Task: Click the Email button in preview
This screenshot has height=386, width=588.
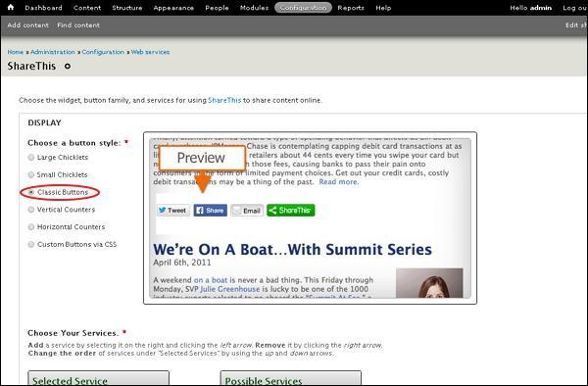Action: pyautogui.click(x=247, y=211)
